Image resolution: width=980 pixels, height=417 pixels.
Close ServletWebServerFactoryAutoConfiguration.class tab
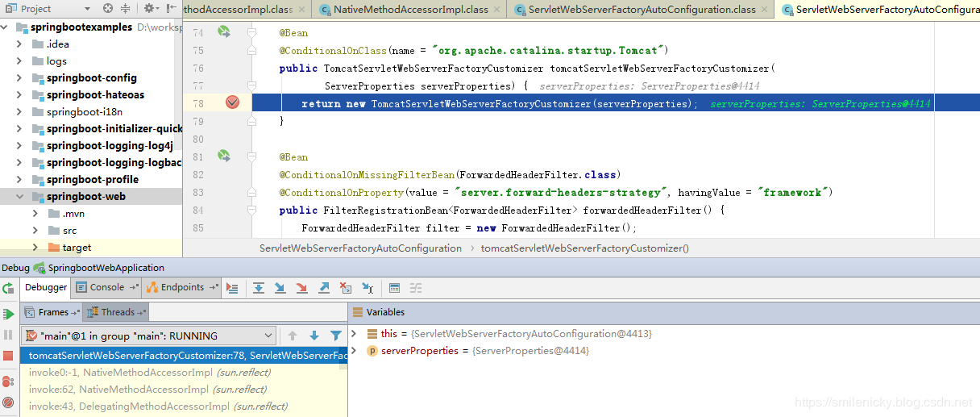point(766,10)
